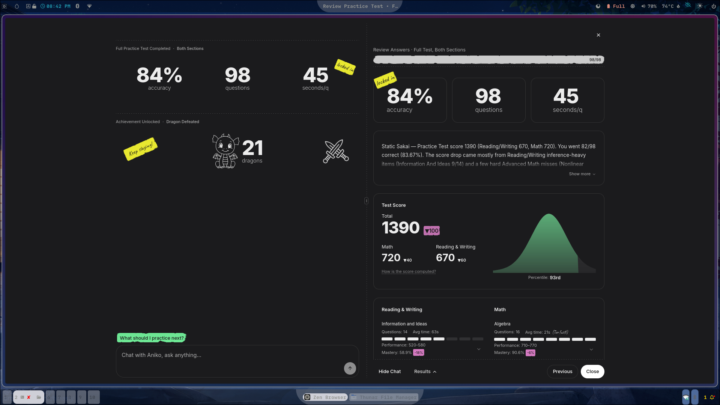Screen dimensions: 720x405
Task: Click the power icon in top bar
Action: pos(714,6)
